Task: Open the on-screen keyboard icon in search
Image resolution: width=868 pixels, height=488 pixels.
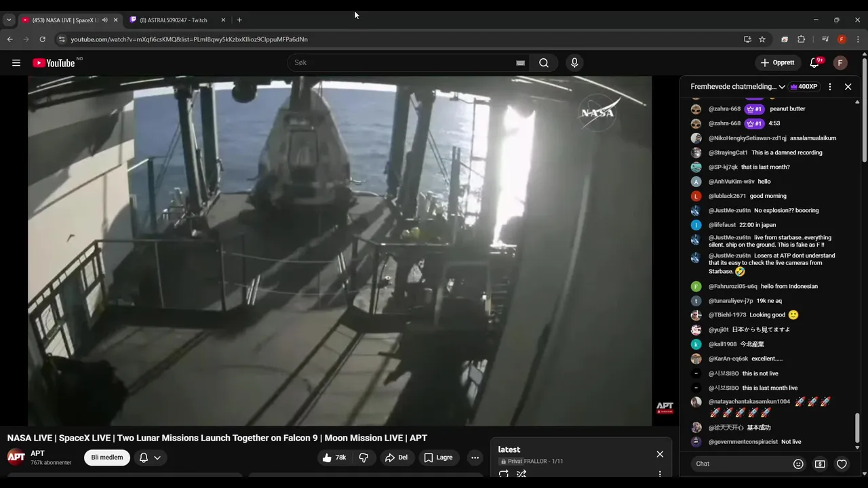Action: coord(520,63)
